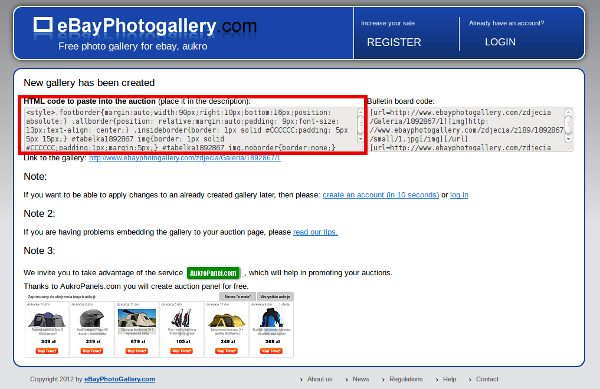This screenshot has width=600, height=389.
Task: Click the orange buy button under 249 zł
Action: click(x=227, y=351)
